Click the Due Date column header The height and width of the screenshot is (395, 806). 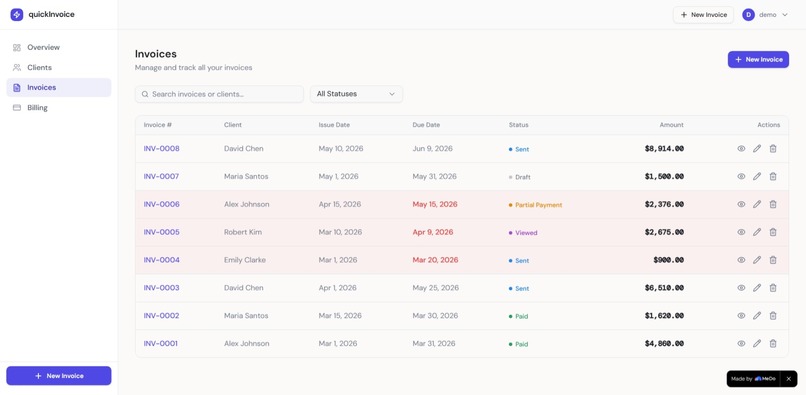click(x=426, y=125)
